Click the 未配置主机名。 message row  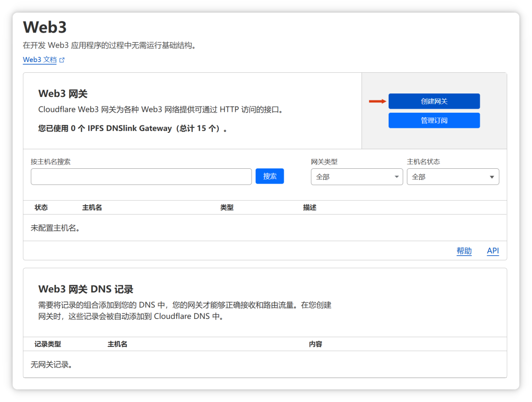[x=265, y=228]
